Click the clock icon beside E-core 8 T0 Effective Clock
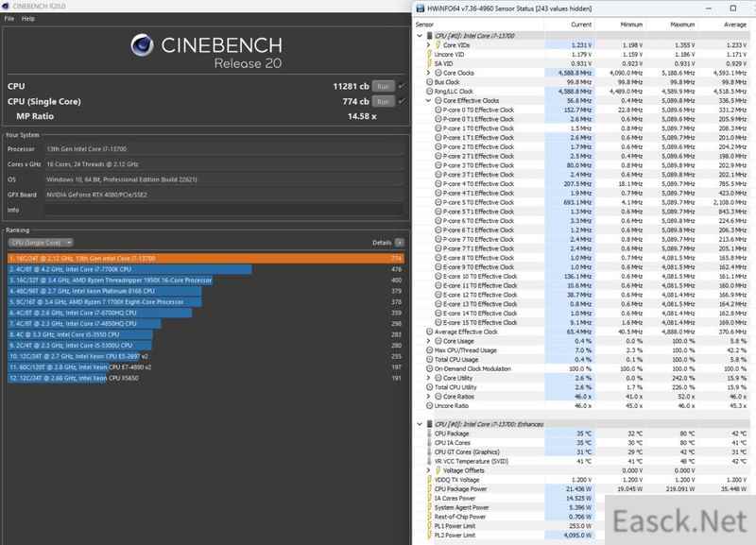 (438, 258)
